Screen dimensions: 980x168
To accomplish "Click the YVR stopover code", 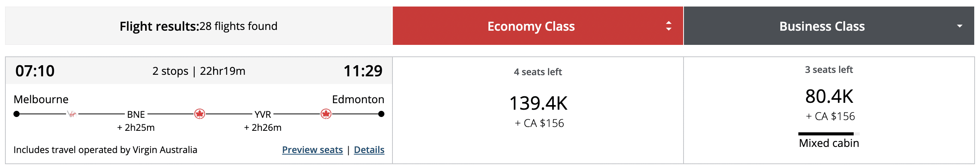I will point(263,115).
